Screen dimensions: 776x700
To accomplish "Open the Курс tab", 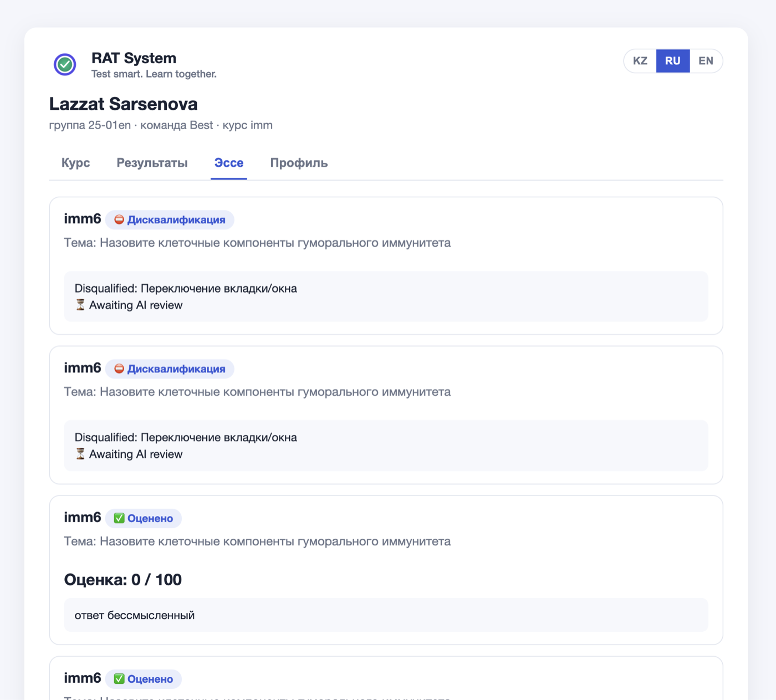I will click(x=76, y=163).
